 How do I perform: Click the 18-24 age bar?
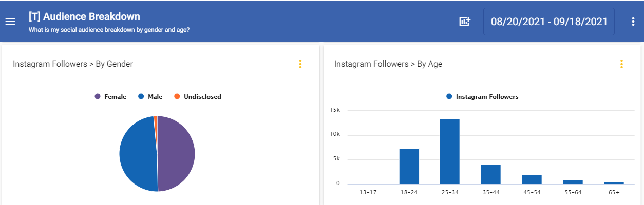click(x=409, y=166)
